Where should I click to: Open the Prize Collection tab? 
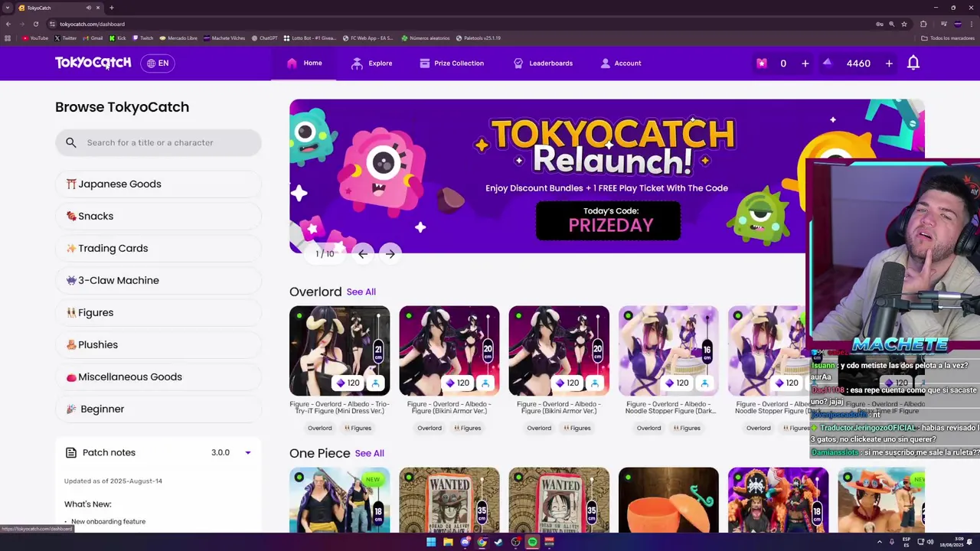tap(451, 64)
